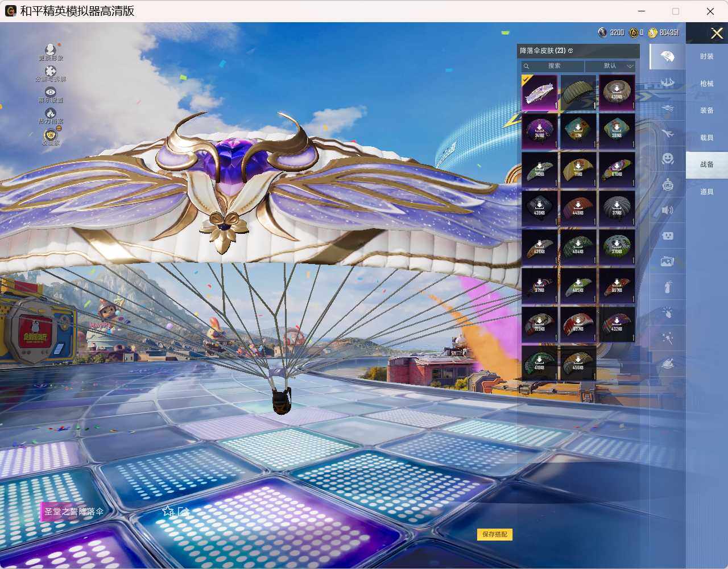Select the robot companion subcategory icon
Viewport: 728px width, 569px height.
(x=668, y=184)
